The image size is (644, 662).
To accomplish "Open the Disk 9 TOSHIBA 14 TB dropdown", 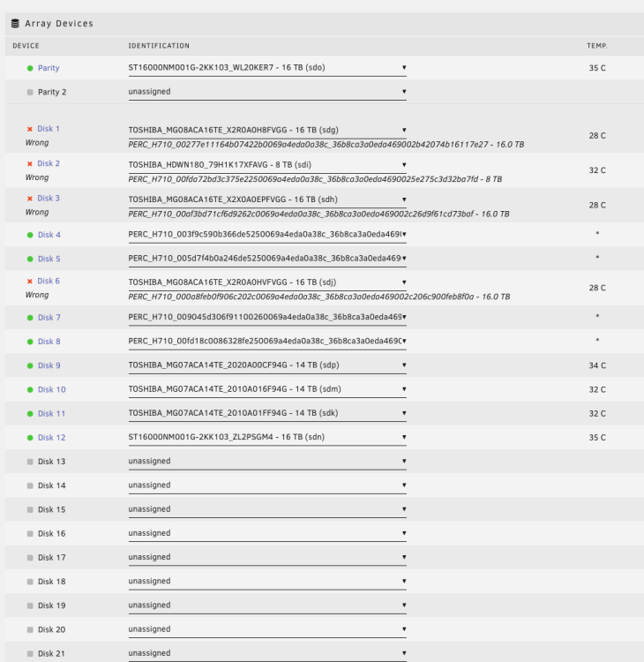I will (x=267, y=365).
